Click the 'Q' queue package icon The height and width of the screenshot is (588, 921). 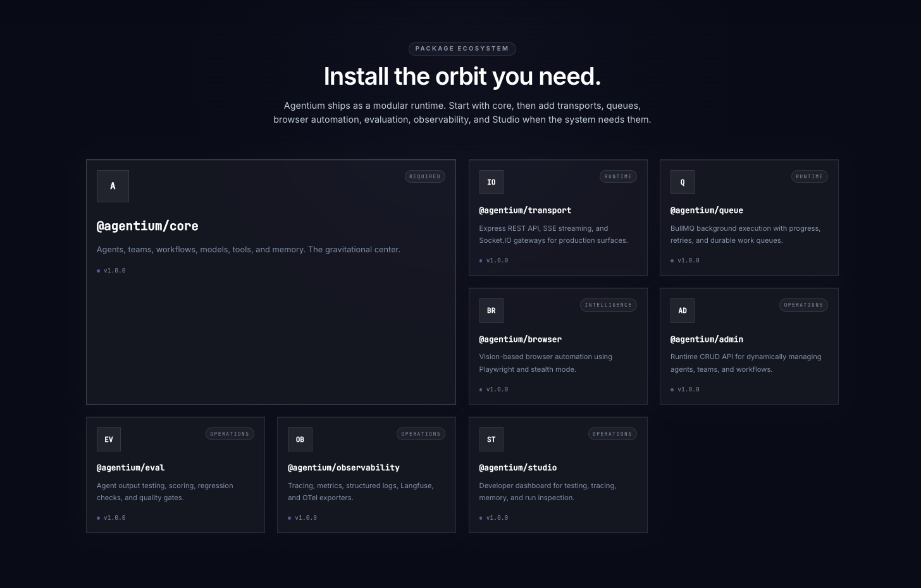click(x=683, y=182)
